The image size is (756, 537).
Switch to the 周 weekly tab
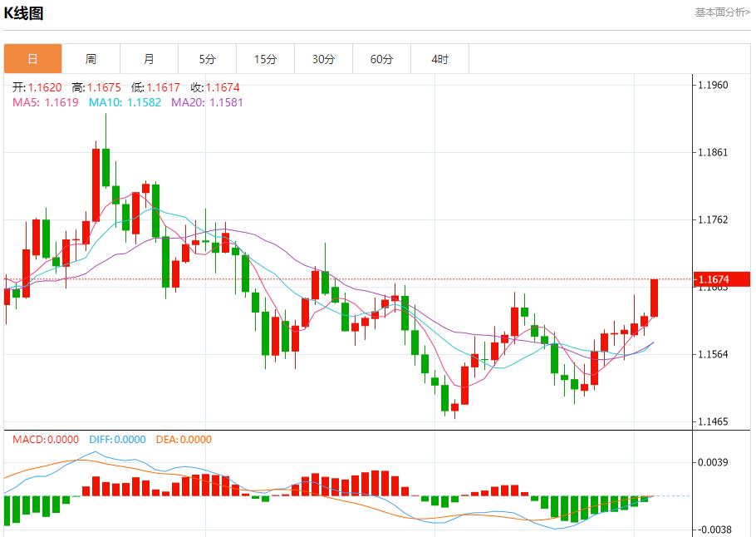(91, 59)
